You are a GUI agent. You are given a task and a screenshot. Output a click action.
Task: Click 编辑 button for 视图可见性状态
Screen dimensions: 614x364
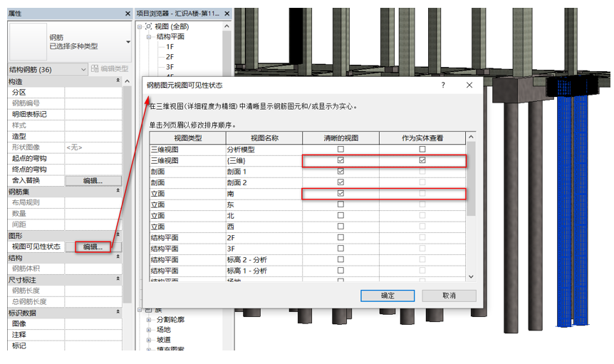[93, 246]
